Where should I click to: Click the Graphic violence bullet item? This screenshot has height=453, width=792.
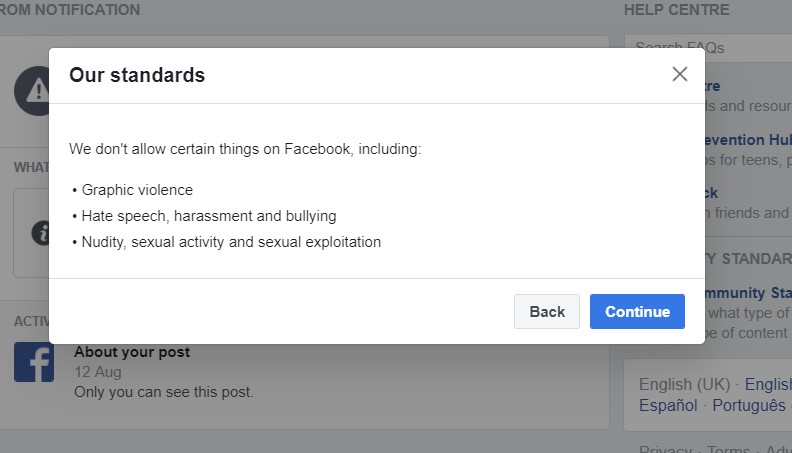point(137,190)
